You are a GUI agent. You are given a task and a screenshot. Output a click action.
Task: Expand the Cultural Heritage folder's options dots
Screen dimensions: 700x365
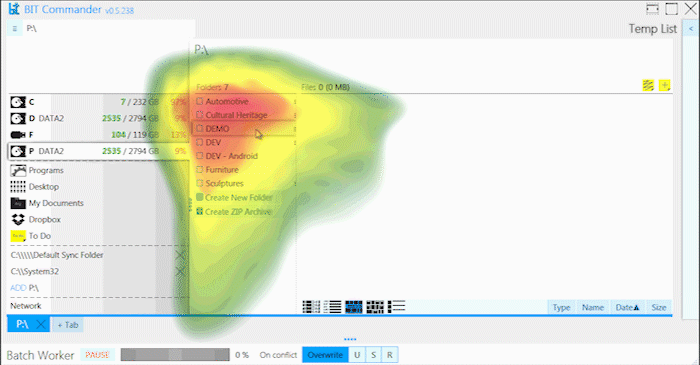coord(295,115)
